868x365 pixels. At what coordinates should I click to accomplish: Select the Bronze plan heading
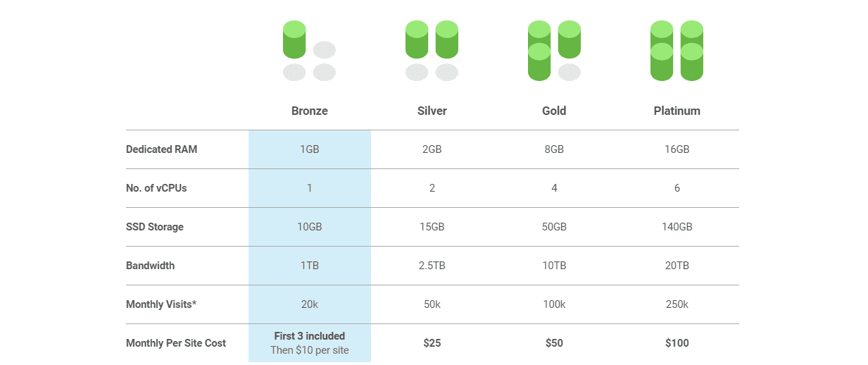[310, 111]
